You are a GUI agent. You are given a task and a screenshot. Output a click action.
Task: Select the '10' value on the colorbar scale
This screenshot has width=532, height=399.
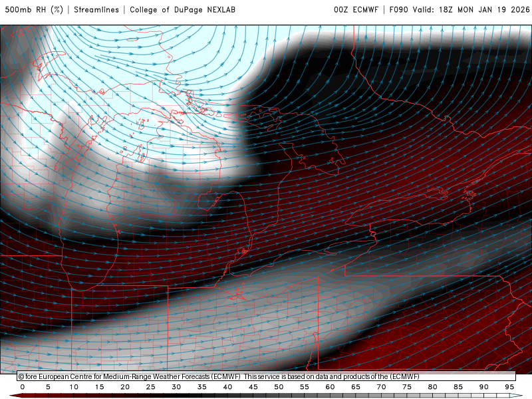tap(74, 387)
